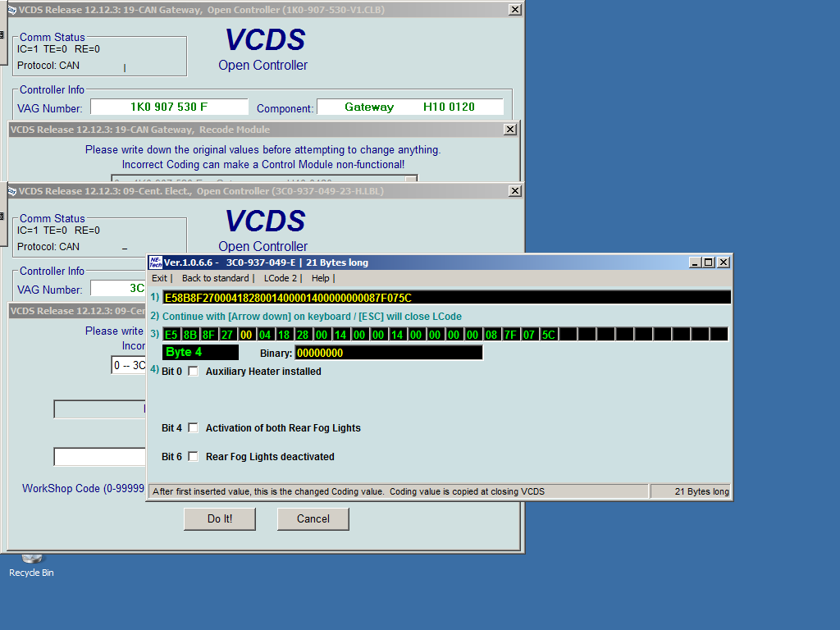The image size is (840, 630).
Task: Open the LCode 2 menu
Action: [281, 279]
